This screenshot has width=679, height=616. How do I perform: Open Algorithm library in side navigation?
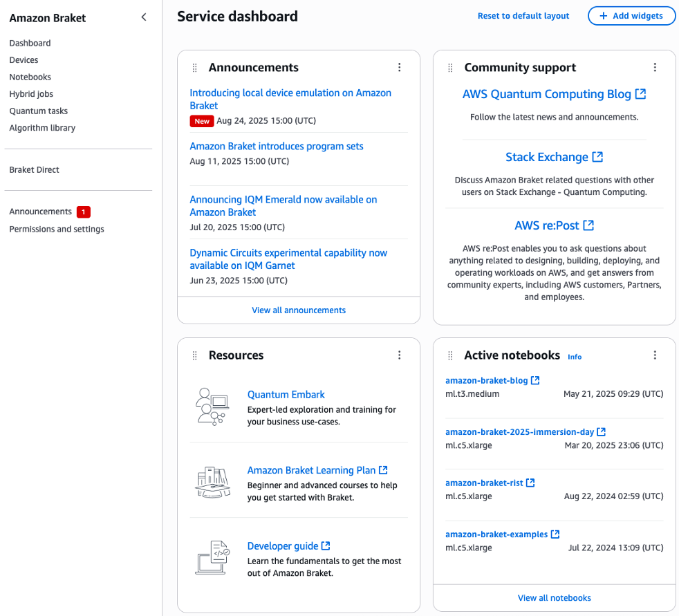(x=42, y=128)
